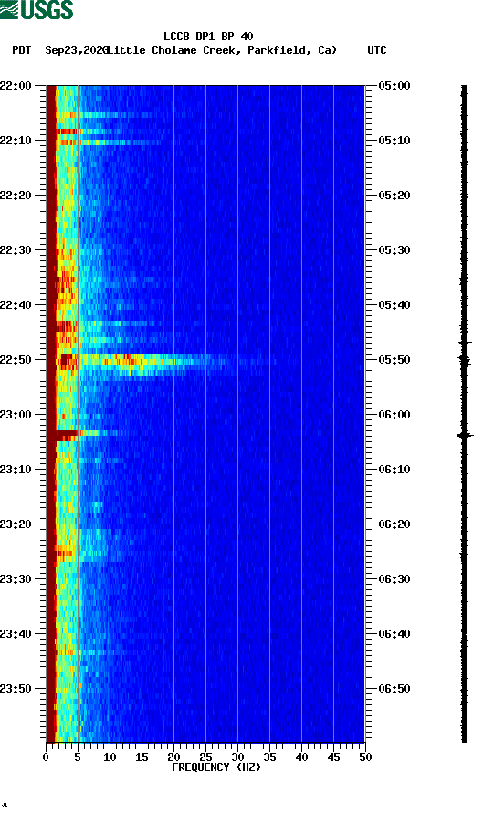Click the 05:00 UTC time label
The width and height of the screenshot is (504, 815).
(x=394, y=86)
